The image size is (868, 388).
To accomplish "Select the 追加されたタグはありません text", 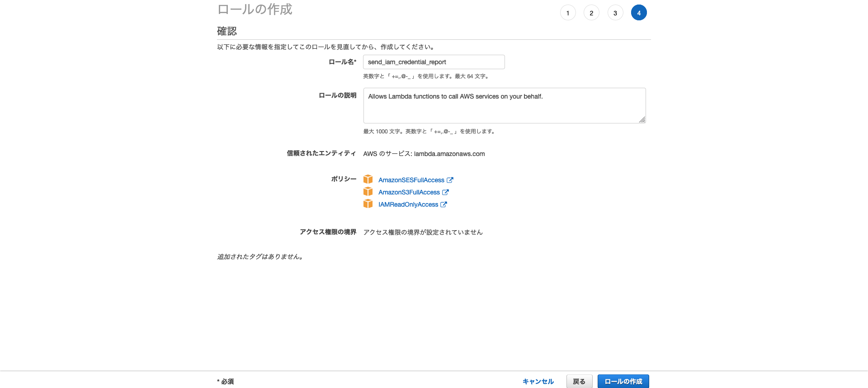I will pos(260,256).
